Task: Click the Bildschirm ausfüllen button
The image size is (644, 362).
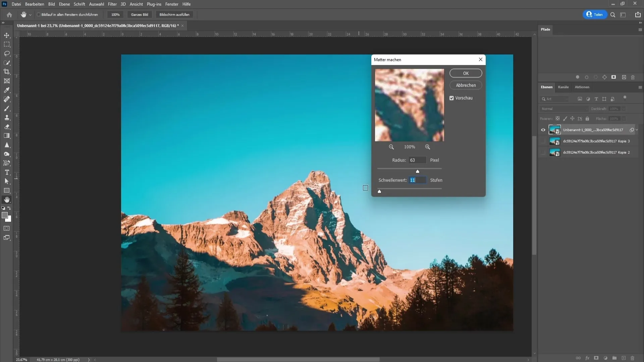Action: [x=174, y=15]
